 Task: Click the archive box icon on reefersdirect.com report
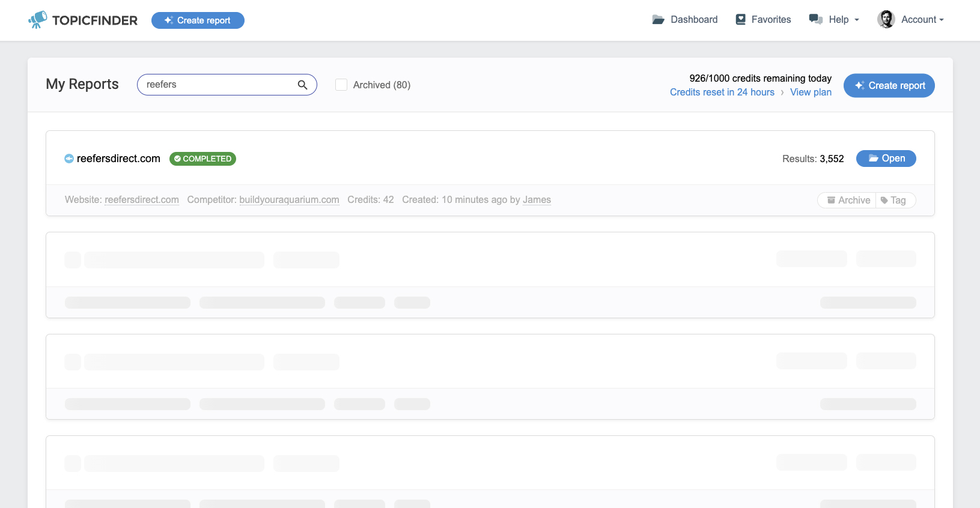831,200
